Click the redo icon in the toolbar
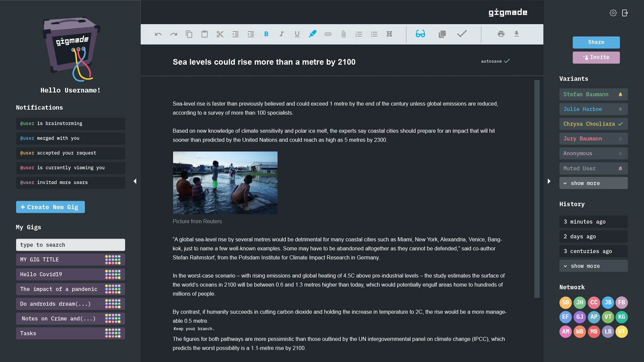644x362 pixels. [x=174, y=34]
